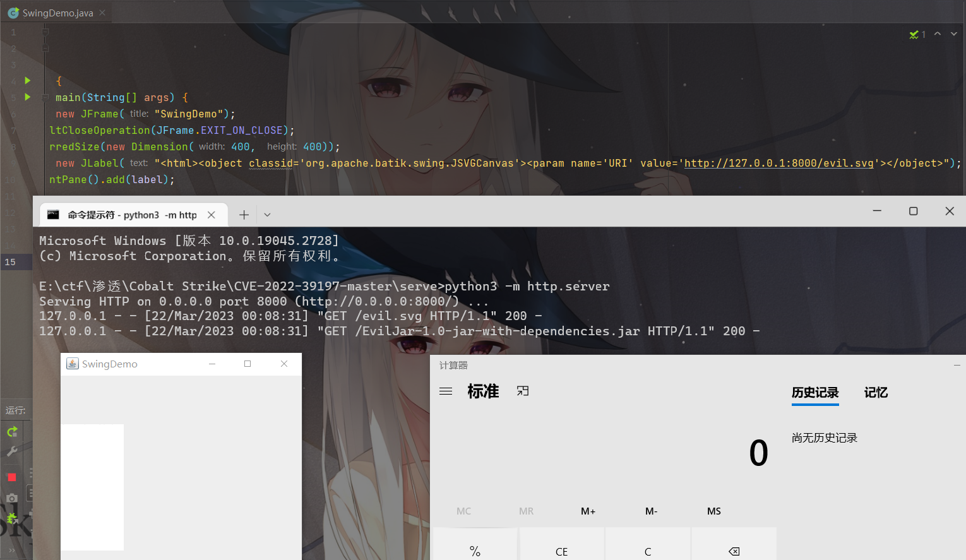This screenshot has height=560, width=966.
Task: Run class from line 4 gutter arrow
Action: [27, 80]
